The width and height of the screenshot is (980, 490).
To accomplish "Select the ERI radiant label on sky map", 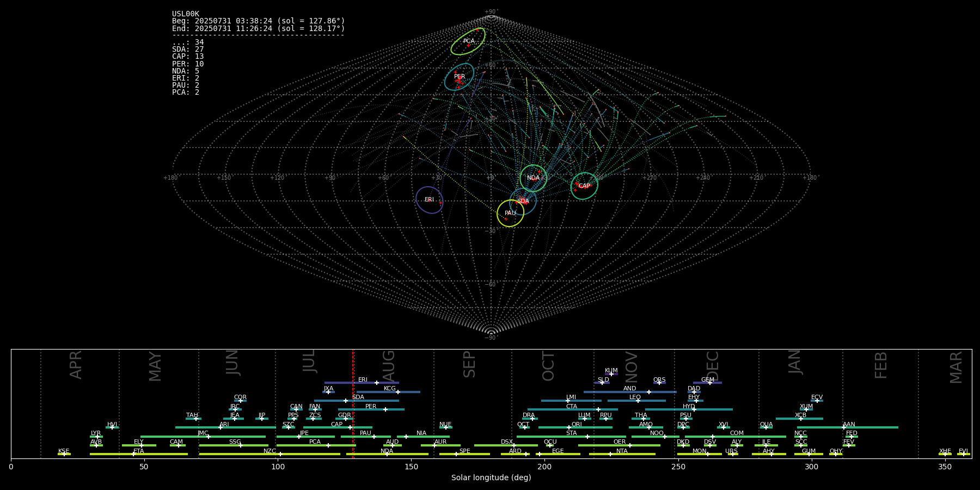I will tap(429, 200).
